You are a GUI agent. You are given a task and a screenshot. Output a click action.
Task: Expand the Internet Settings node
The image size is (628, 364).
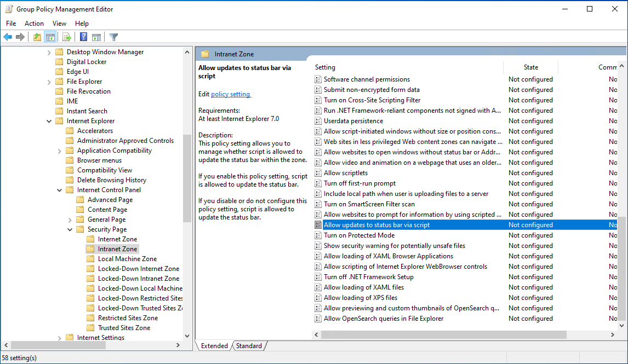59,338
